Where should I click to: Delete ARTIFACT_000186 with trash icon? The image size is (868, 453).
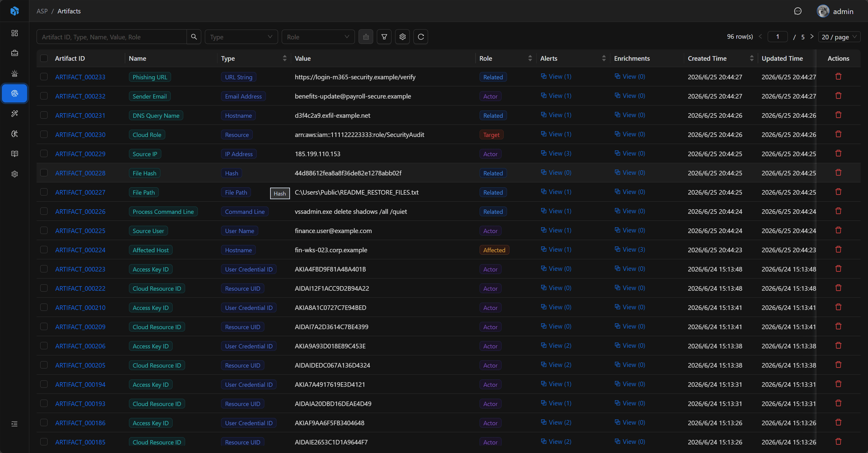838,422
